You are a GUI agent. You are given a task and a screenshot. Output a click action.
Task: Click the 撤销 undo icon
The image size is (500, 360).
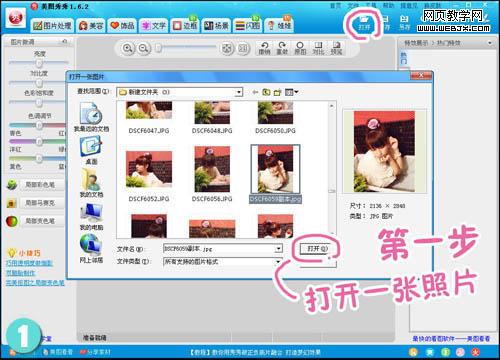tap(264, 48)
